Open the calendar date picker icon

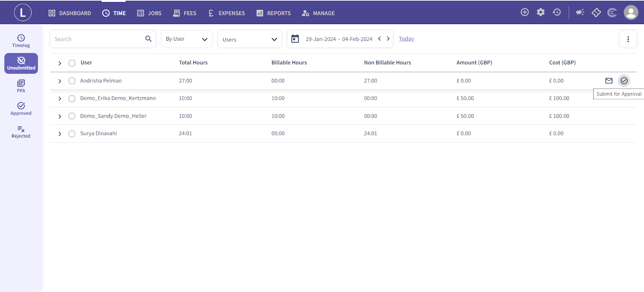295,39
